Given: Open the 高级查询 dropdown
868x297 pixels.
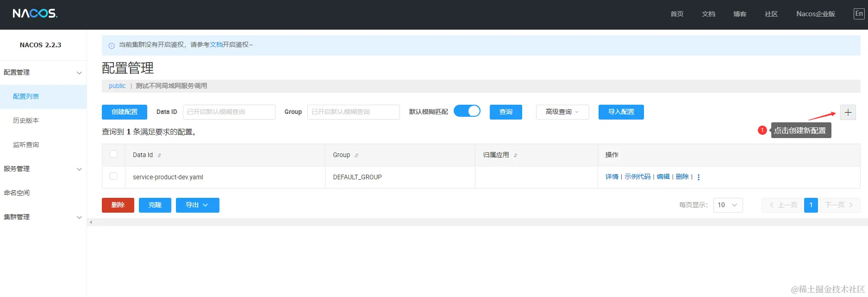Looking at the screenshot, I should (562, 112).
